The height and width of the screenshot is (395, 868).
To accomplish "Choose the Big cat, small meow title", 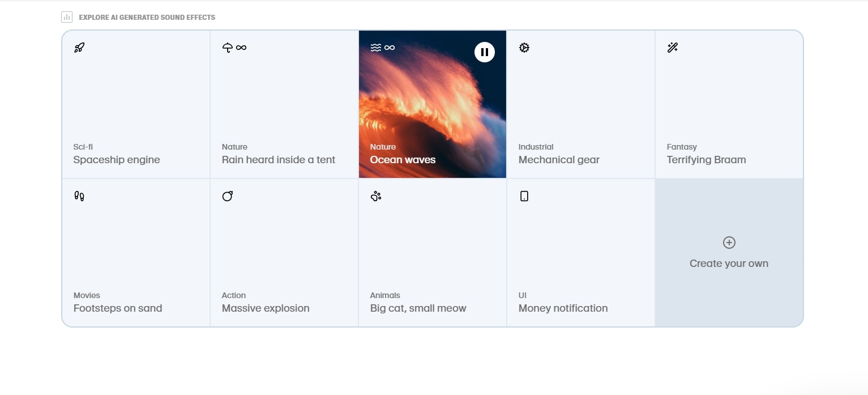I will click(418, 308).
